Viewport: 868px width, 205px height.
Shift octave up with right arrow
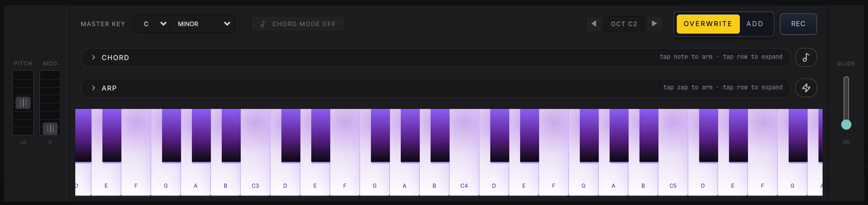[654, 24]
